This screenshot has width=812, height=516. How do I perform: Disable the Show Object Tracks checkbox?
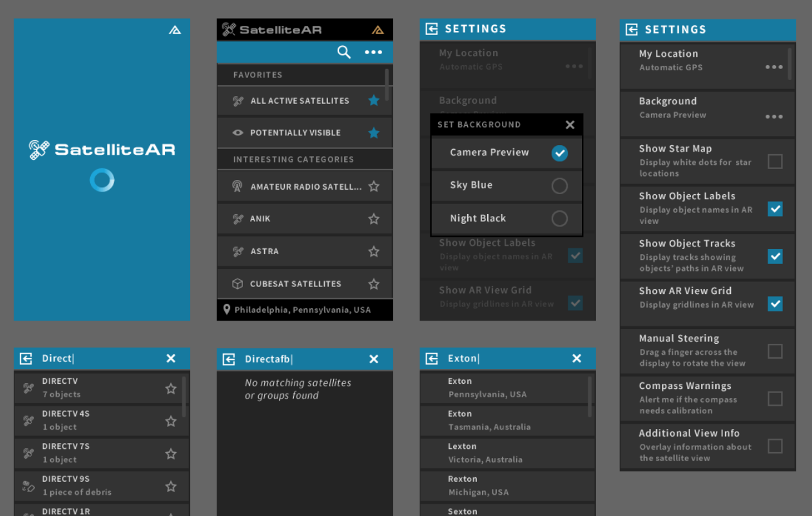point(775,256)
